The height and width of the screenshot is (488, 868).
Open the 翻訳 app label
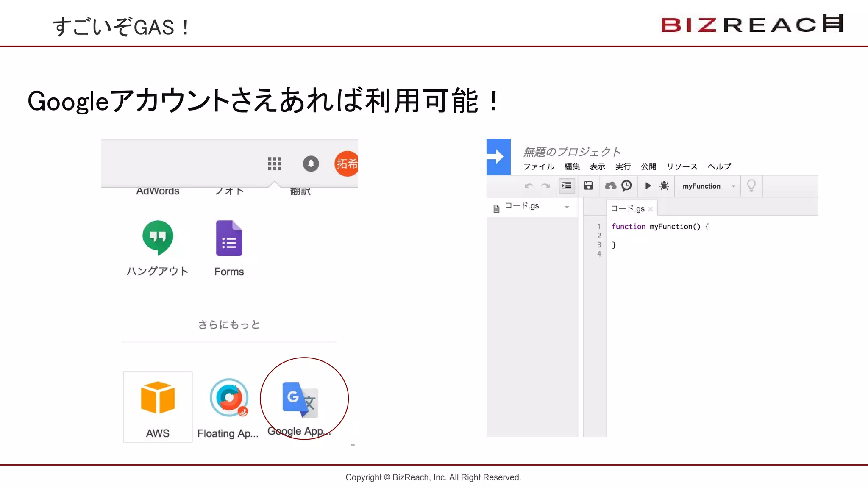[300, 191]
